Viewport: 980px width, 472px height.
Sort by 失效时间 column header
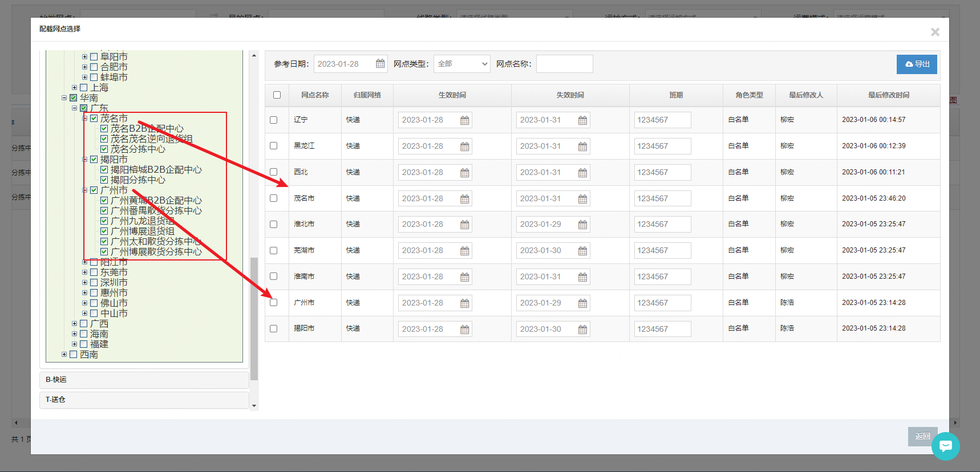coord(570,95)
